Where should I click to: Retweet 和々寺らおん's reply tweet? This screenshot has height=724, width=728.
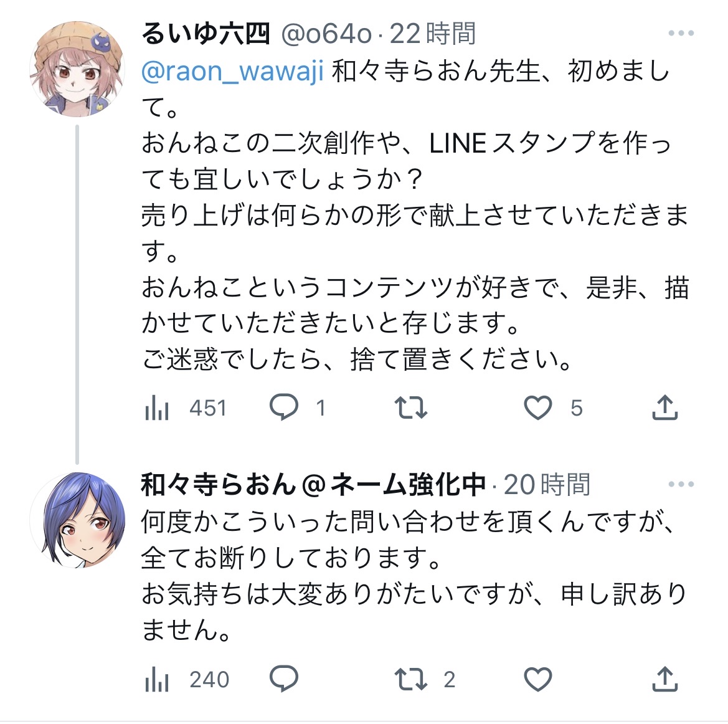coord(411,679)
